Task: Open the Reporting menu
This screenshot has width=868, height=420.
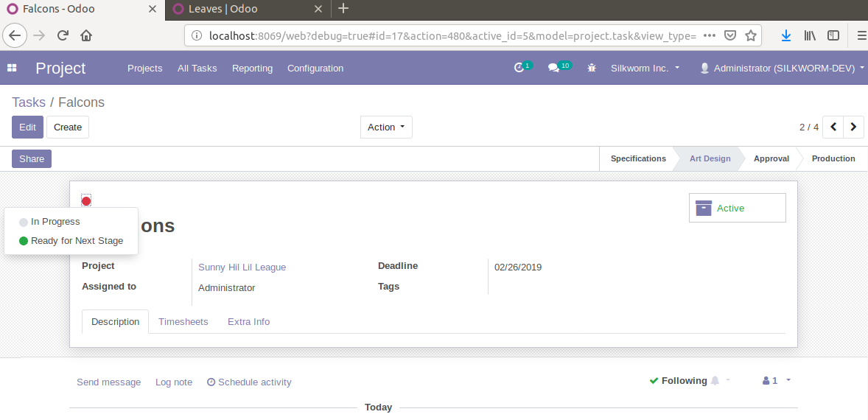Action: 253,68
